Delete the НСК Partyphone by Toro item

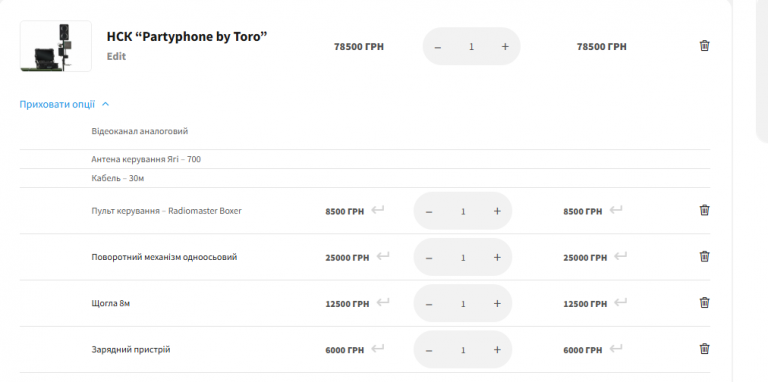click(704, 46)
